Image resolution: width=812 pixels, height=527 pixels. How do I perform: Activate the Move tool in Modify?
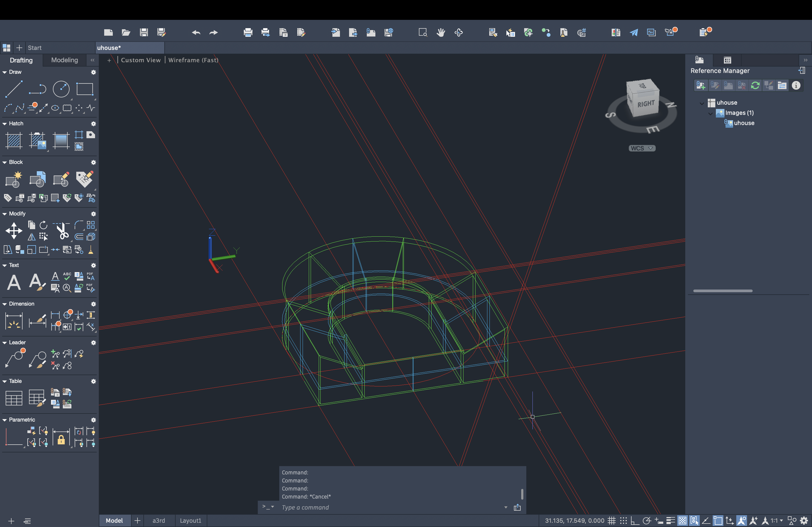point(14,231)
